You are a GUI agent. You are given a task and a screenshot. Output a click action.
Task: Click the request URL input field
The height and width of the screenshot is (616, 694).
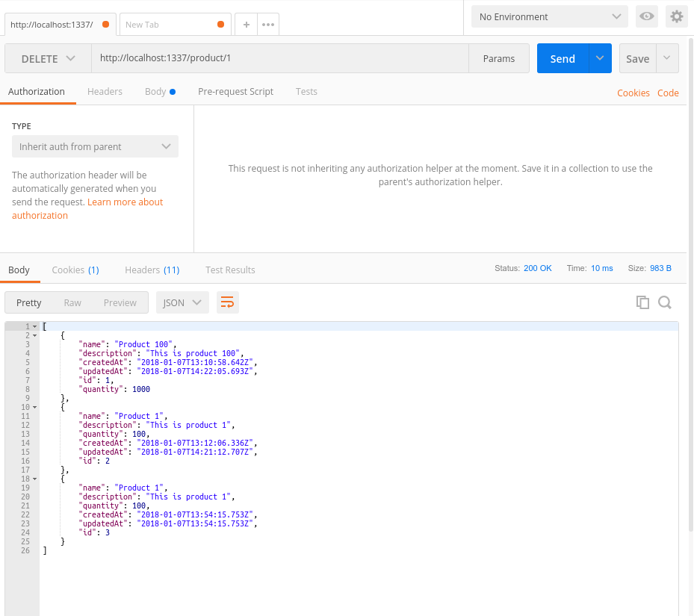coord(280,59)
